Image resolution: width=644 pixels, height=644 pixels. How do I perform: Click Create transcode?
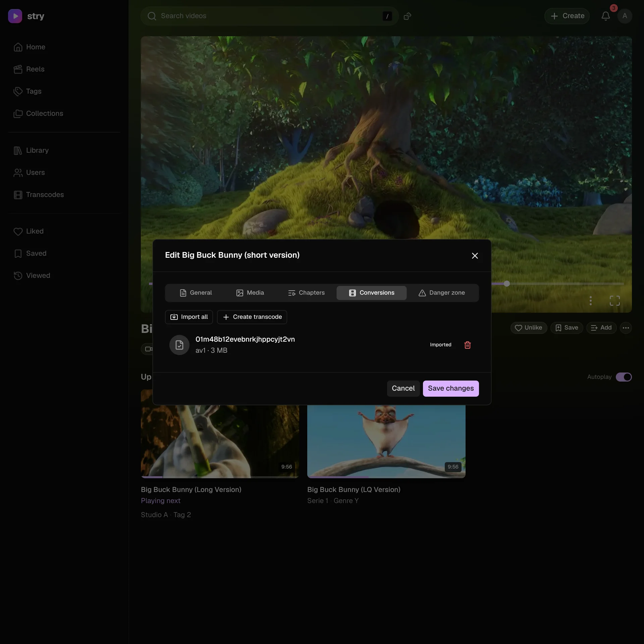click(x=252, y=317)
